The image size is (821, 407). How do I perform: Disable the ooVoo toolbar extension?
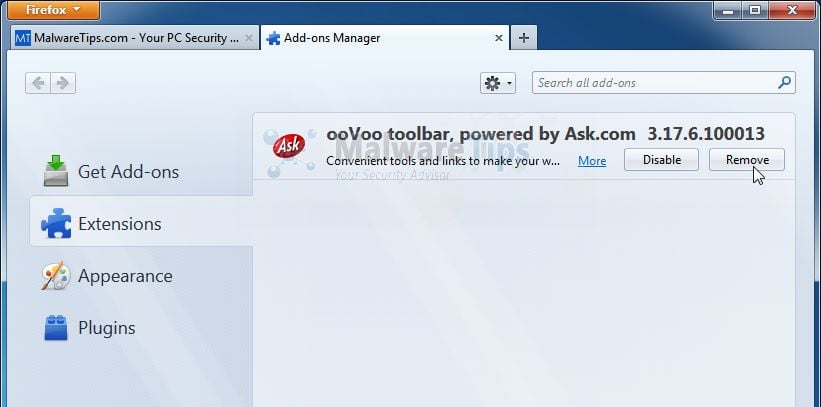pos(661,160)
